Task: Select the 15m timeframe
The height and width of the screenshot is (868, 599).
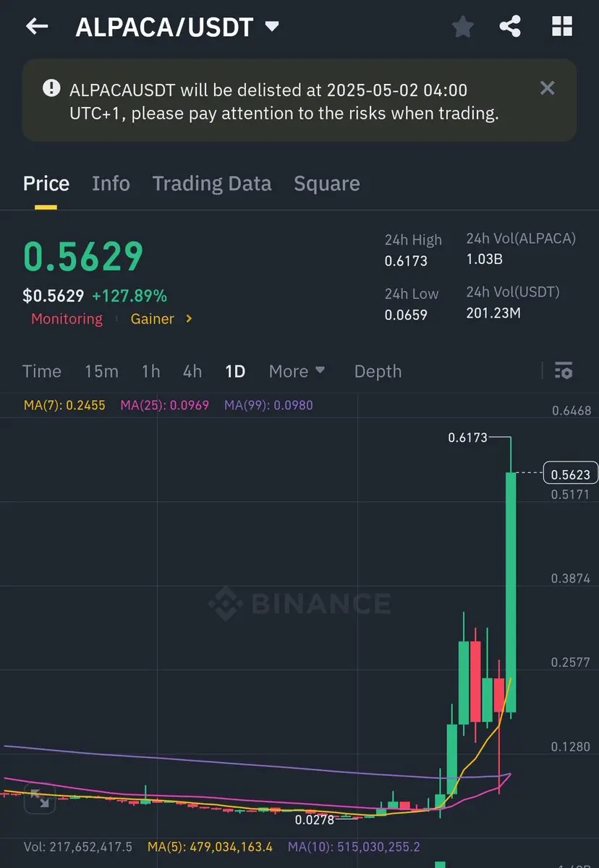Action: pos(101,371)
